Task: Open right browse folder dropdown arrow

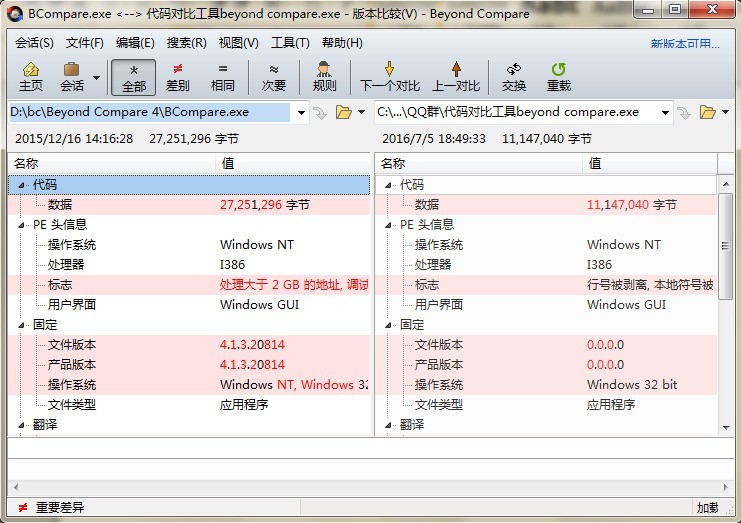Action: 725,112
